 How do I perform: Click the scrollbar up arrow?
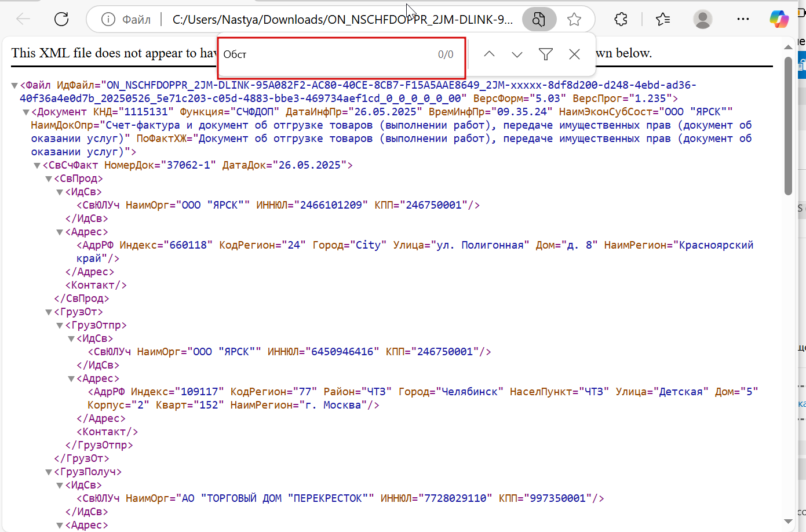[x=788, y=47]
